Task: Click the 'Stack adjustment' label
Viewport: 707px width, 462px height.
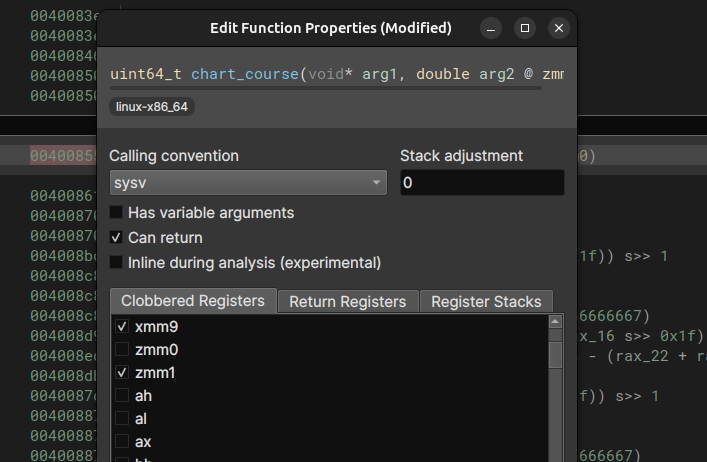Action: [x=461, y=156]
